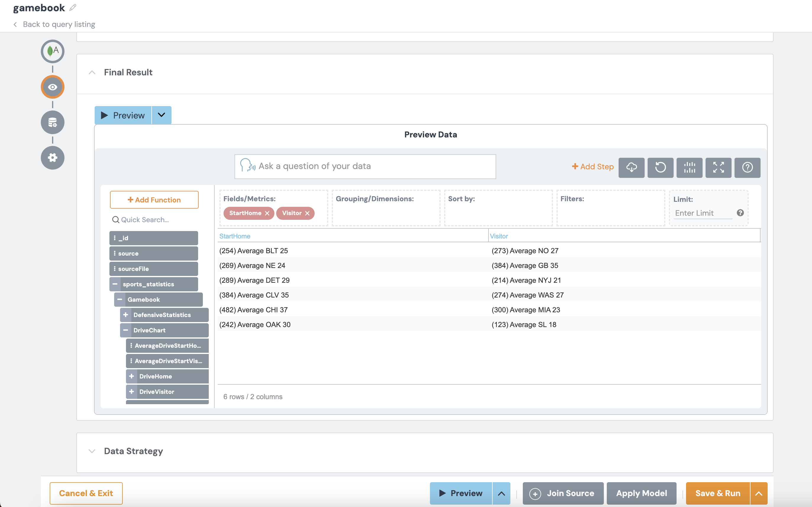This screenshot has width=812, height=507.
Task: Click the MongoDB source step icon
Action: 52,51
